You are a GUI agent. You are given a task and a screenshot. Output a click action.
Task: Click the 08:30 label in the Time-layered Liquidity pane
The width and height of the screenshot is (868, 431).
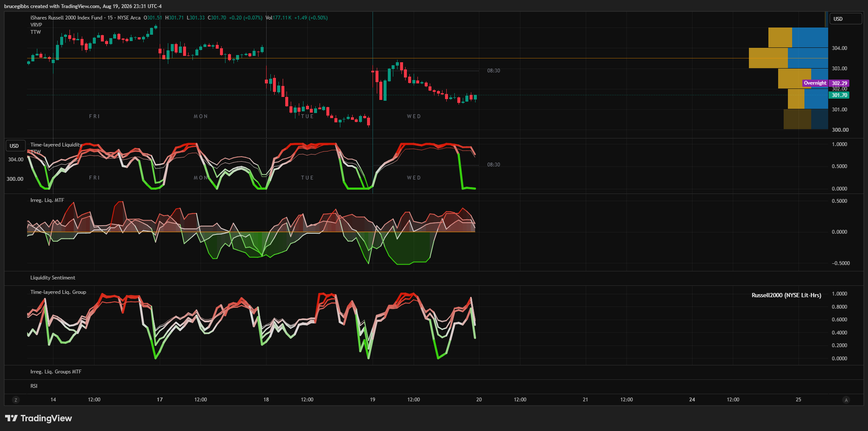click(494, 165)
